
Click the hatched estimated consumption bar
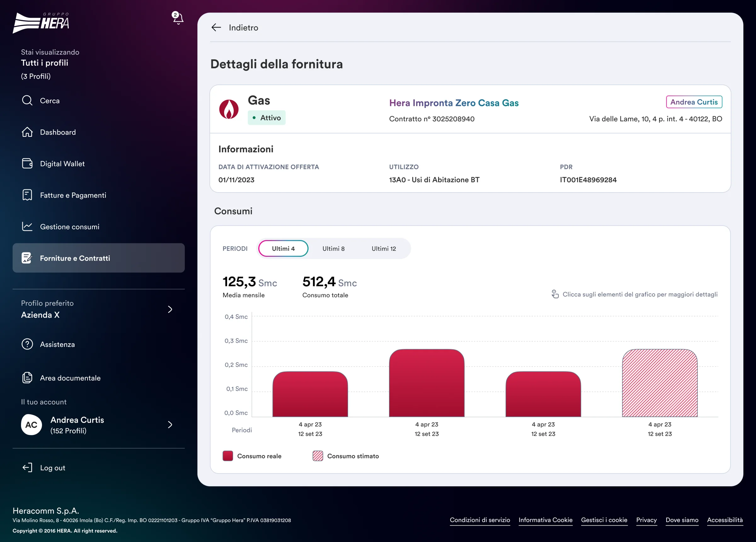tap(660, 383)
